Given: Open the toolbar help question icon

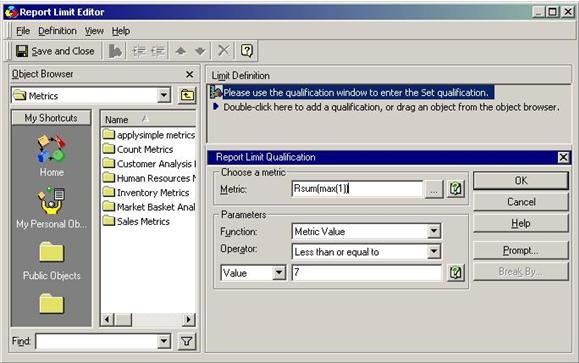Looking at the screenshot, I should pos(247,51).
